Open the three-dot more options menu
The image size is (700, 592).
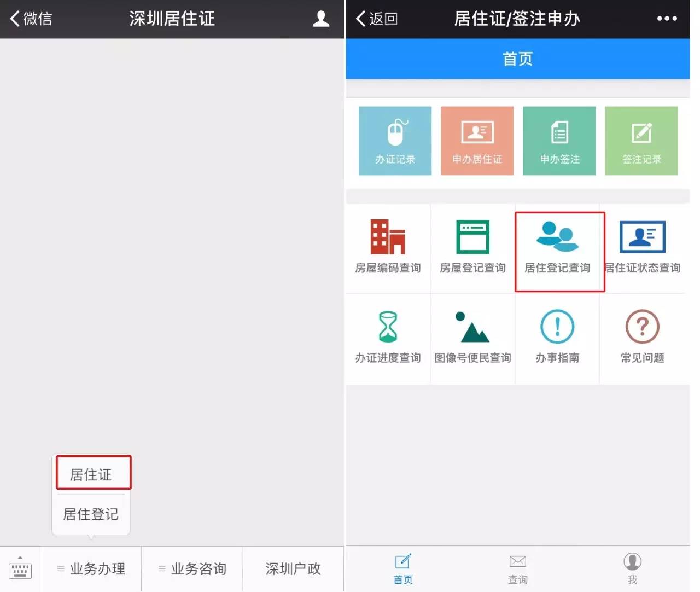(667, 19)
